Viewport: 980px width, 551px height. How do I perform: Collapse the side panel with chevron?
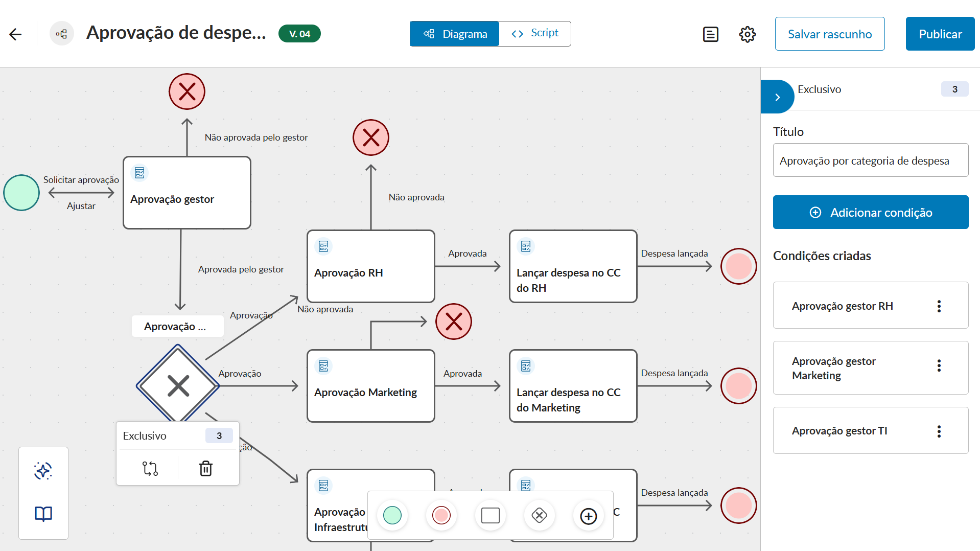777,97
